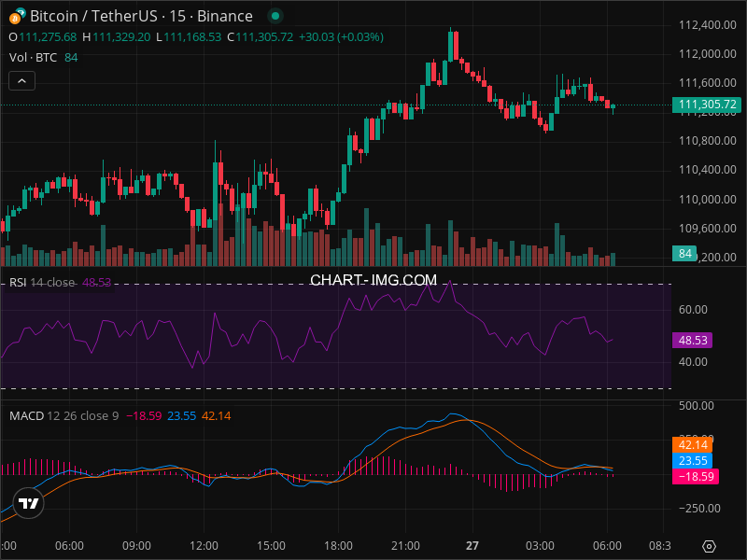Click the current price label 111,305.72

pyautogui.click(x=708, y=105)
